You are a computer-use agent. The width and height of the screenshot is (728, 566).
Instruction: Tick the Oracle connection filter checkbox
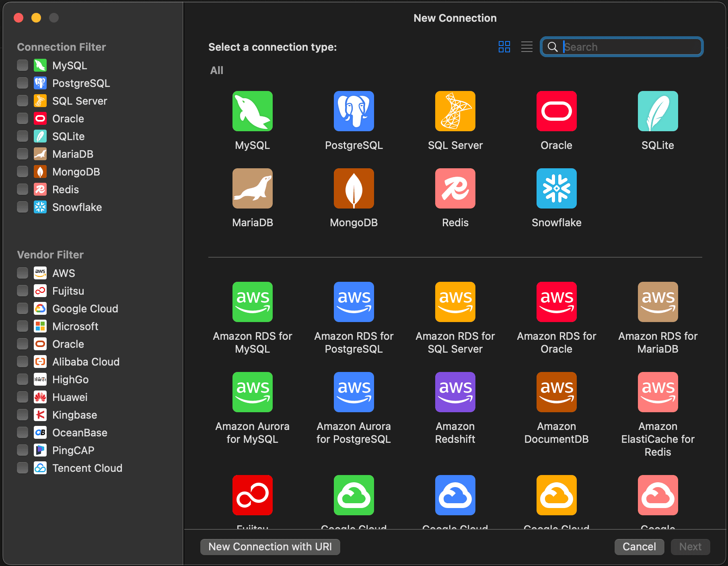(x=23, y=118)
